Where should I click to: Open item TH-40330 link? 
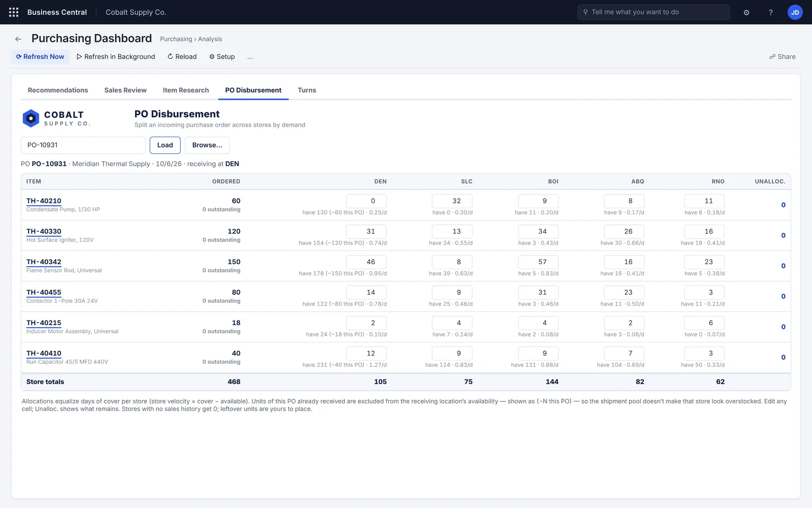[x=44, y=232]
